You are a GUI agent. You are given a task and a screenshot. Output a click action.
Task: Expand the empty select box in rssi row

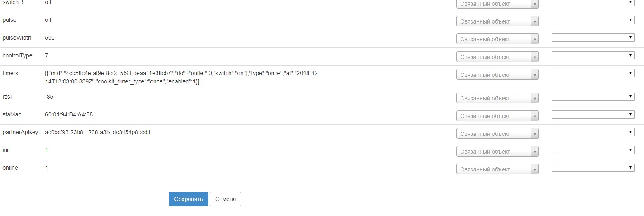click(x=593, y=97)
